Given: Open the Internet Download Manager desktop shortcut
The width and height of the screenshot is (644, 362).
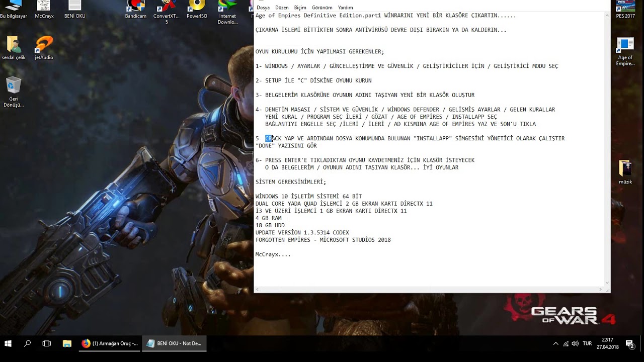Looking at the screenshot, I should (x=227, y=13).
